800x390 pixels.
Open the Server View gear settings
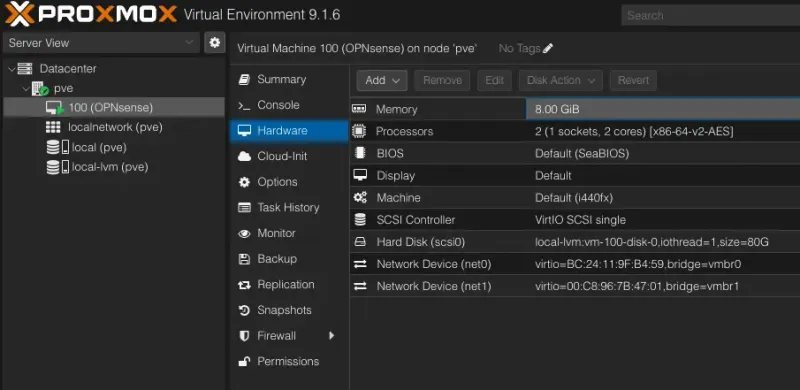(215, 42)
